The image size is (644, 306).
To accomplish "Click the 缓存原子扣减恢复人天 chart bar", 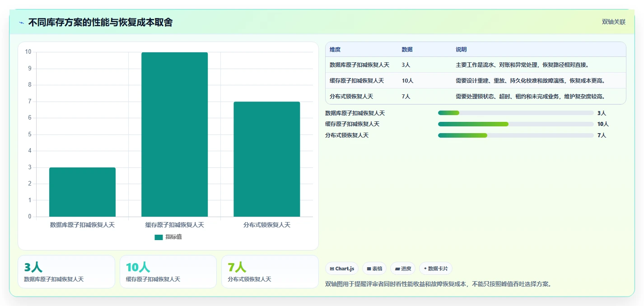I will tap(174, 134).
